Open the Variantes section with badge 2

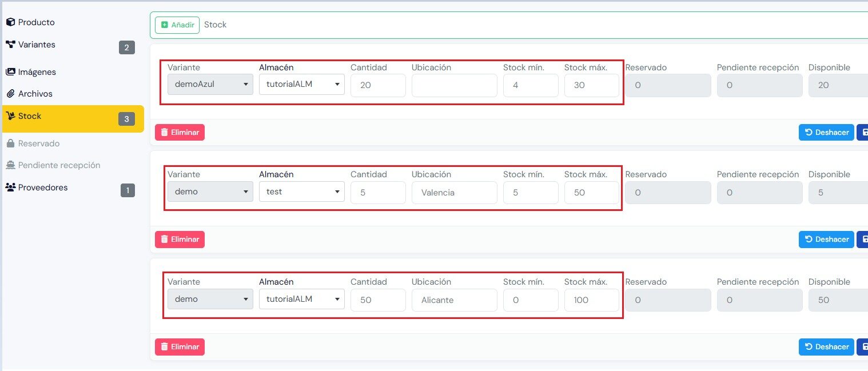(70, 45)
